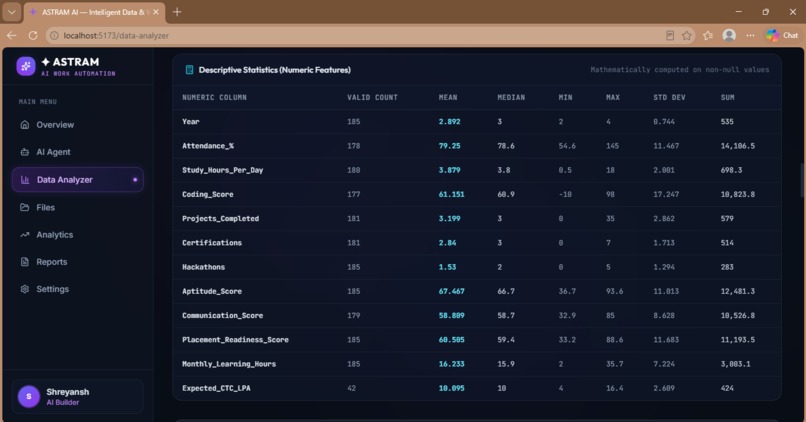
Task: Open browser more options menu
Action: (750, 35)
